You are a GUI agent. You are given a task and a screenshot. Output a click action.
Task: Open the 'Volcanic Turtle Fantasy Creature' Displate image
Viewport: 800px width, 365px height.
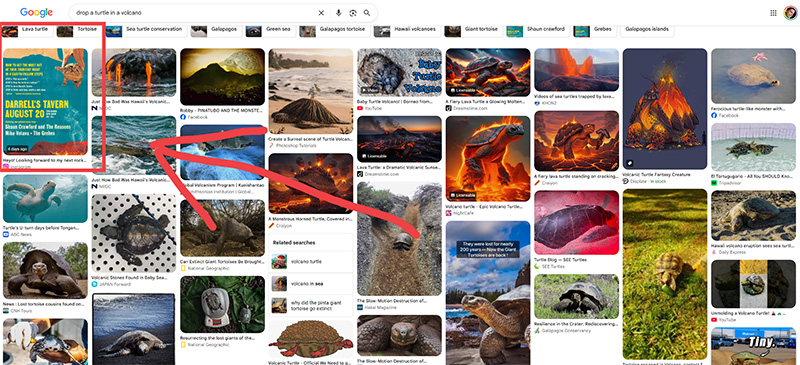point(665,109)
